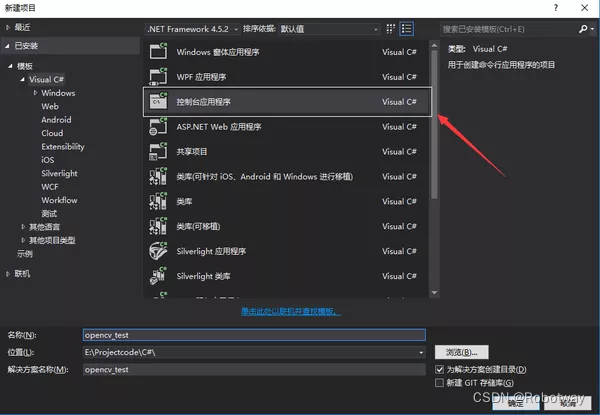The width and height of the screenshot is (600, 415).
Task: Expand the Windows tree node
Action: pos(35,93)
